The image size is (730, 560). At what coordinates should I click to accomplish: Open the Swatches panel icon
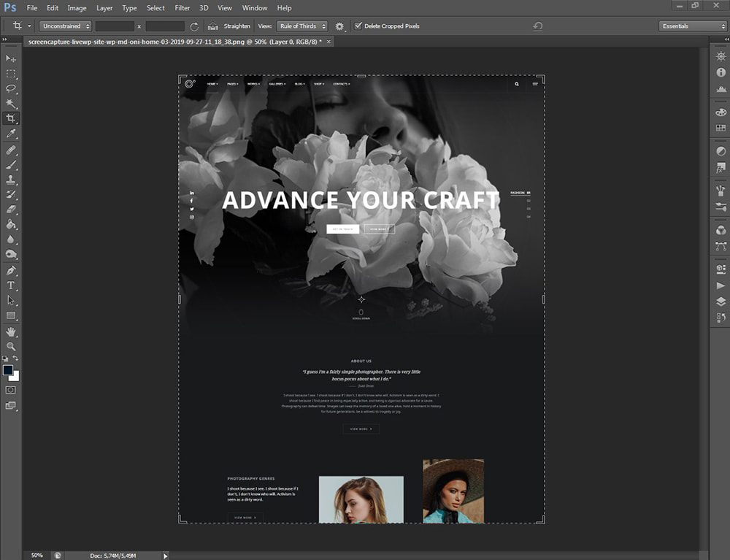click(721, 128)
